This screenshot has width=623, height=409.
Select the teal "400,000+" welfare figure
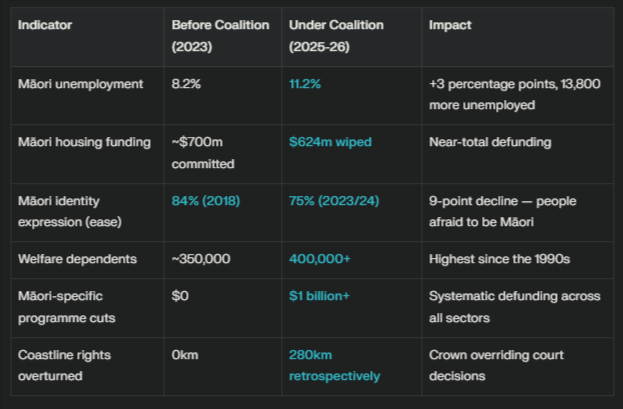tap(319, 259)
